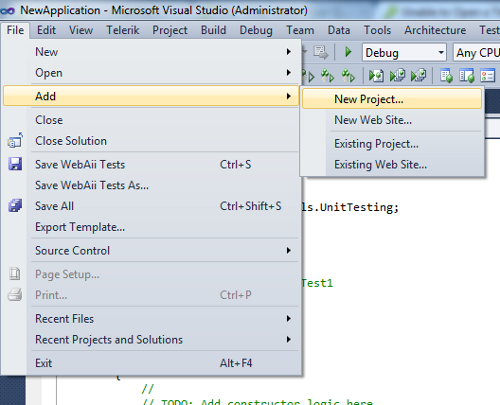Expand Recent Projects and Solutions submenu

tap(164, 339)
